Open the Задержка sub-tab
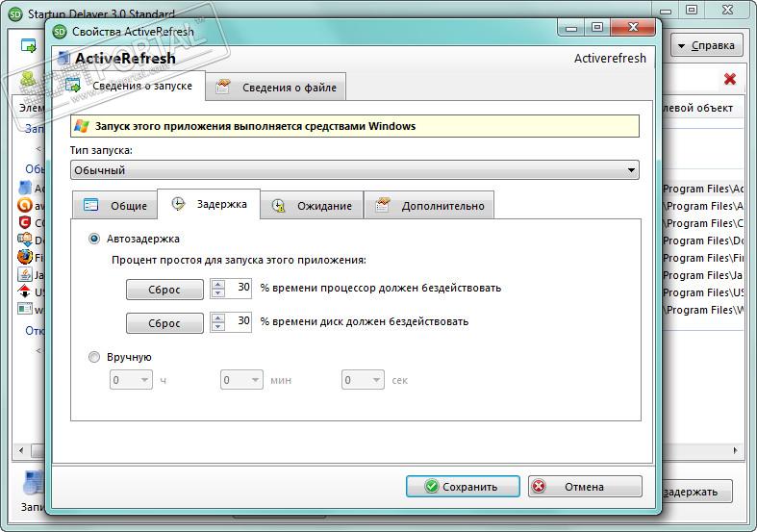The image size is (757, 532). pos(209,204)
